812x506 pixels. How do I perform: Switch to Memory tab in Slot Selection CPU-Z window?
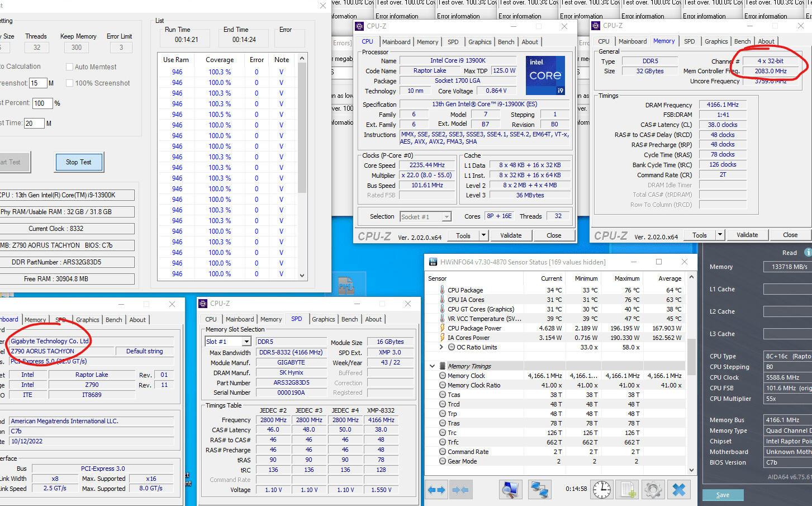tap(271, 319)
